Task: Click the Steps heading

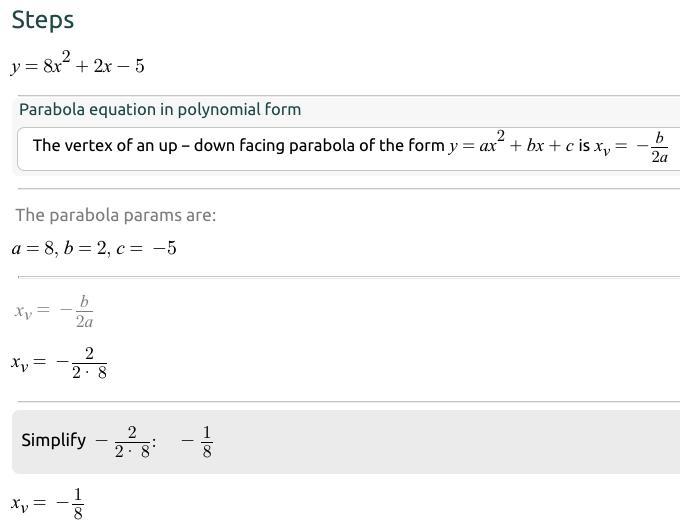Action: point(42,20)
